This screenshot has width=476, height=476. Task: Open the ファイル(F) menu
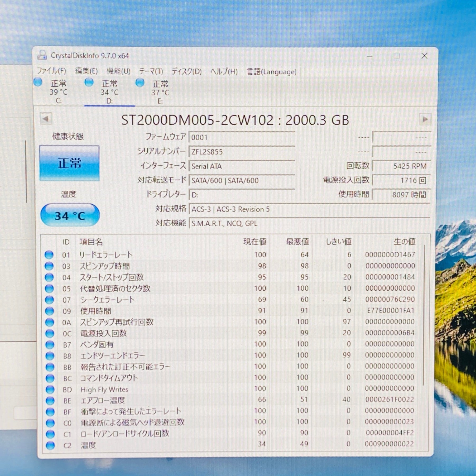pos(51,71)
